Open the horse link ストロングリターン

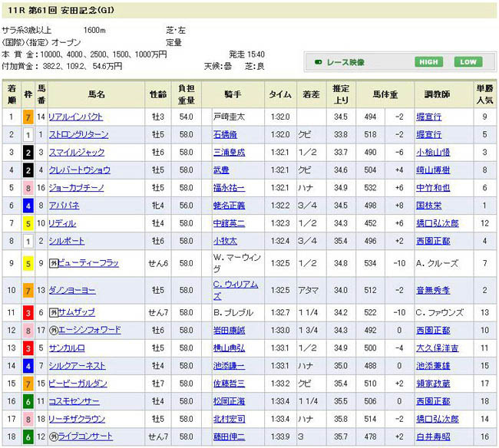pyautogui.click(x=78, y=134)
